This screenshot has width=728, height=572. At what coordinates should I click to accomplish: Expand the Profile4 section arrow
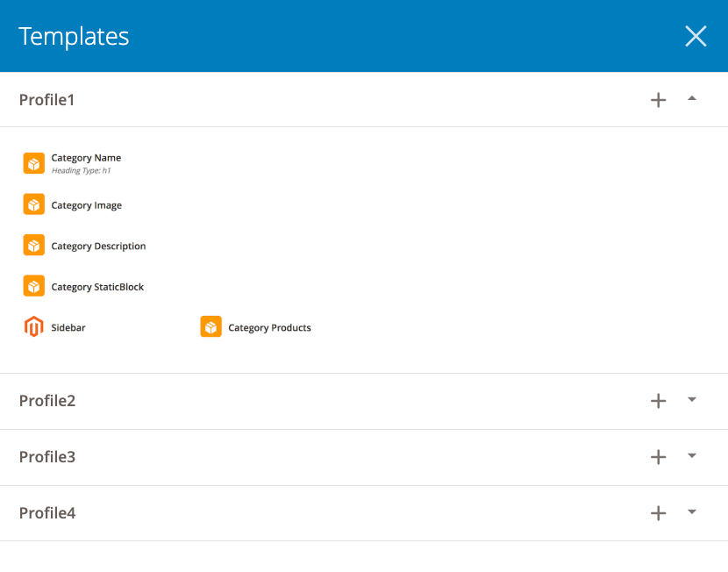692,511
